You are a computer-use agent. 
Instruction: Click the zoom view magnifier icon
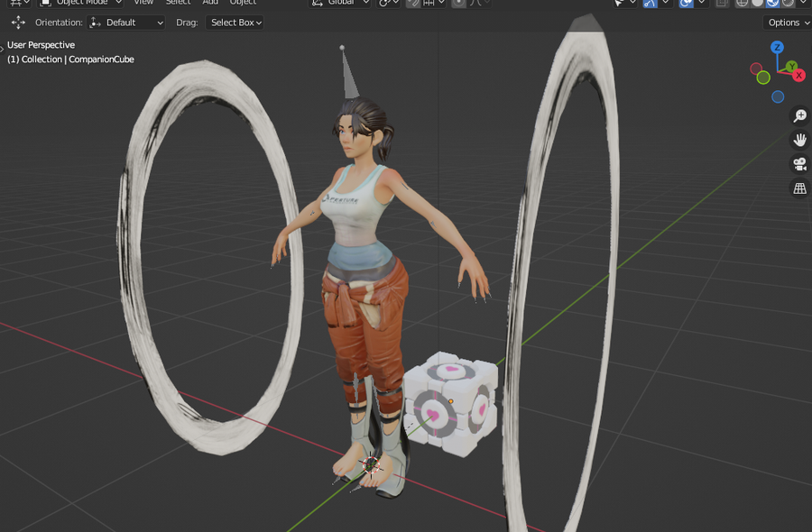(x=800, y=115)
